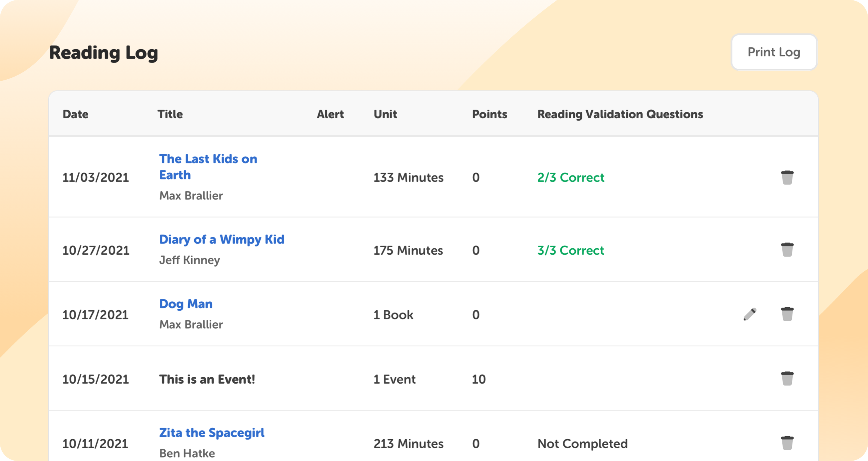This screenshot has height=461, width=868.
Task: Click the 2/3 Correct validation result
Action: (571, 177)
